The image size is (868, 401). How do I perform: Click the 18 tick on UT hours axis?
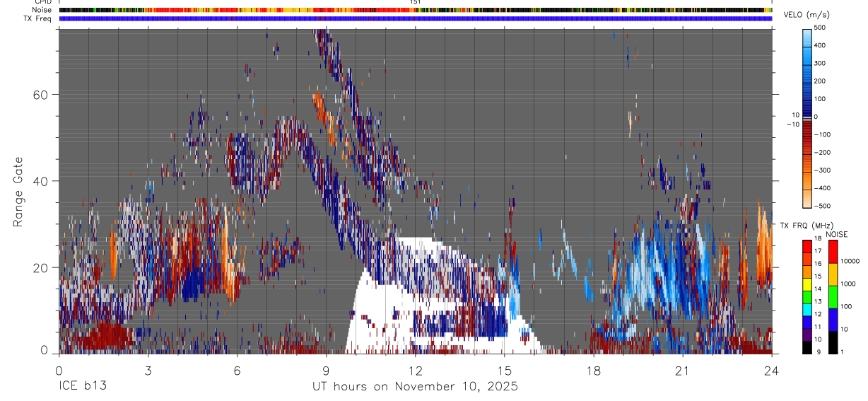tap(594, 370)
